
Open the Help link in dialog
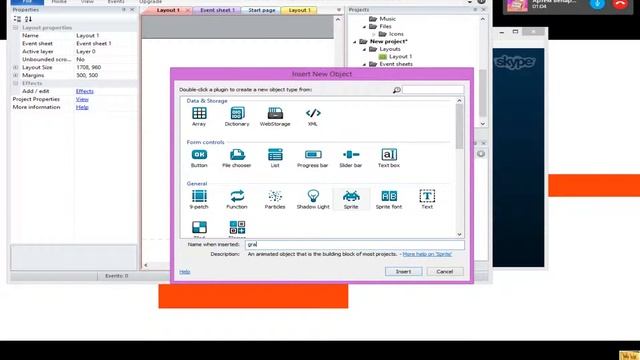184,272
